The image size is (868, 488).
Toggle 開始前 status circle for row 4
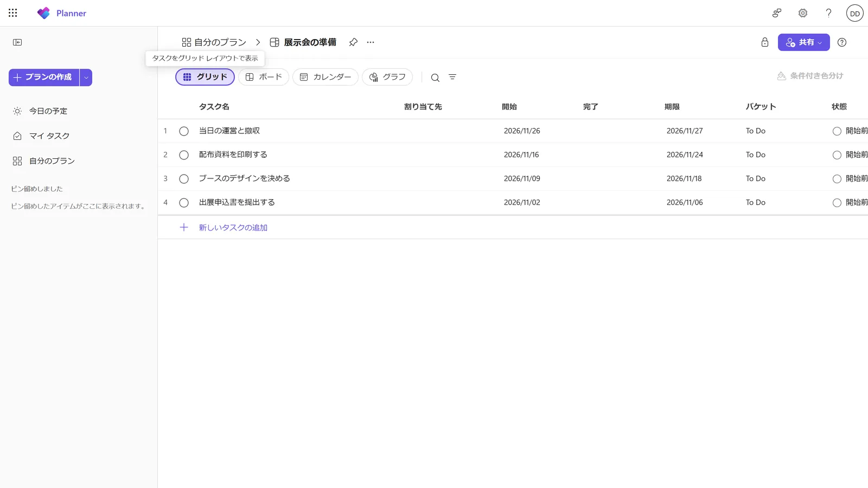pyautogui.click(x=837, y=203)
